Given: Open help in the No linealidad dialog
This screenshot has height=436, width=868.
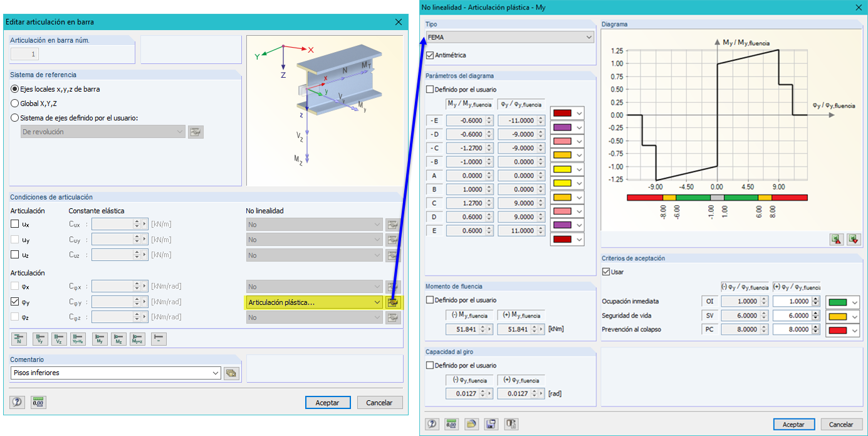Looking at the screenshot, I should tap(432, 424).
